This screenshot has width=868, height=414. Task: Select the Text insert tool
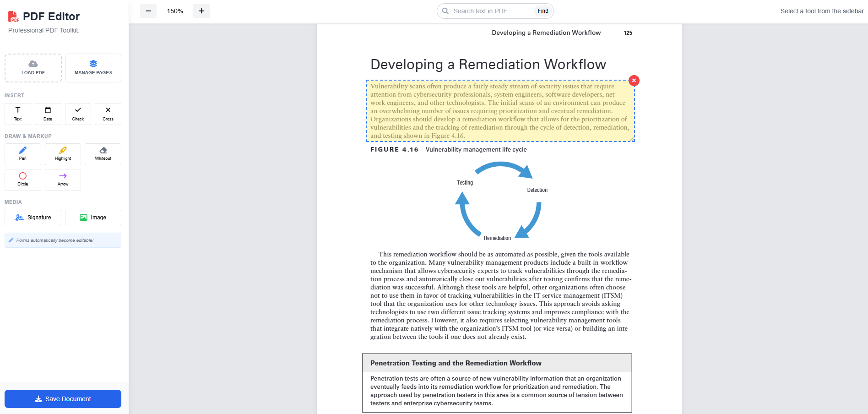(x=18, y=114)
